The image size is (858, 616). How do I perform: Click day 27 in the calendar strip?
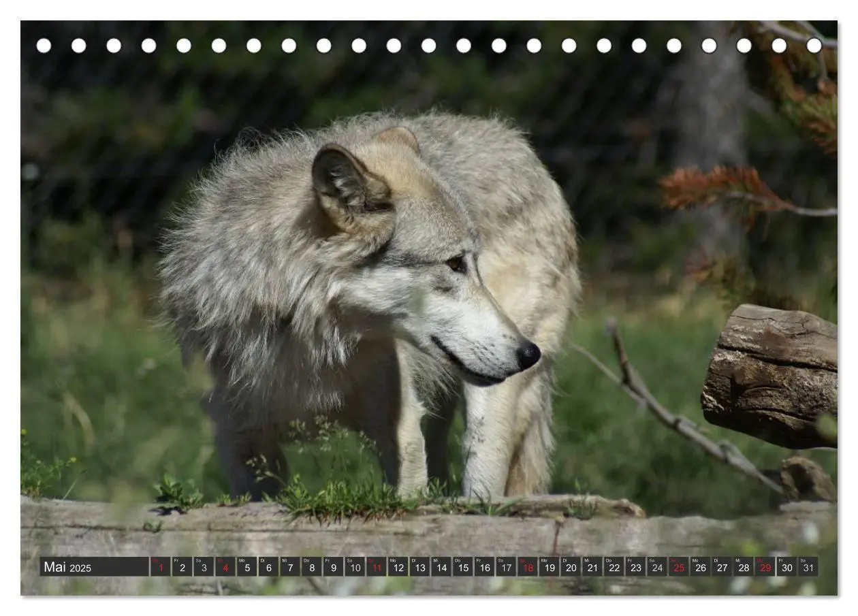coord(722,567)
